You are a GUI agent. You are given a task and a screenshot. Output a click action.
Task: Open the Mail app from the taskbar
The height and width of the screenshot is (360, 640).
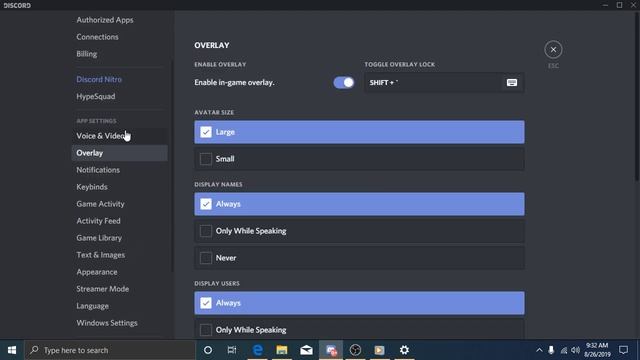coord(306,350)
